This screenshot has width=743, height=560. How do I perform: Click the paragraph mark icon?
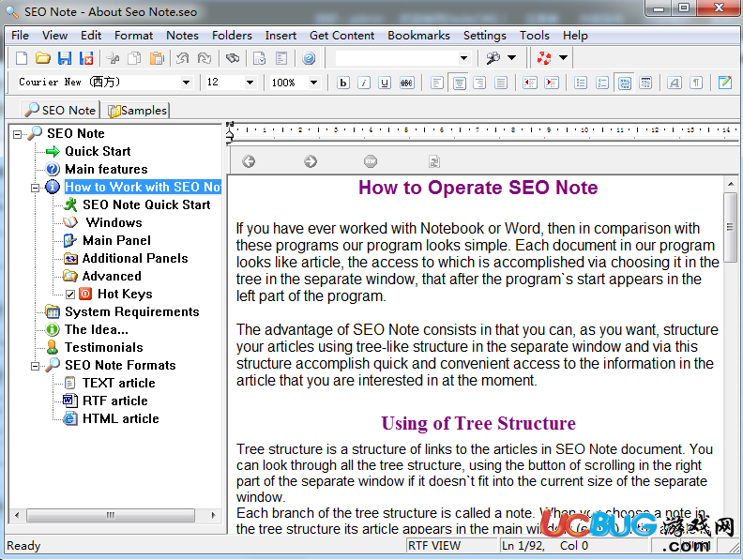[695, 83]
